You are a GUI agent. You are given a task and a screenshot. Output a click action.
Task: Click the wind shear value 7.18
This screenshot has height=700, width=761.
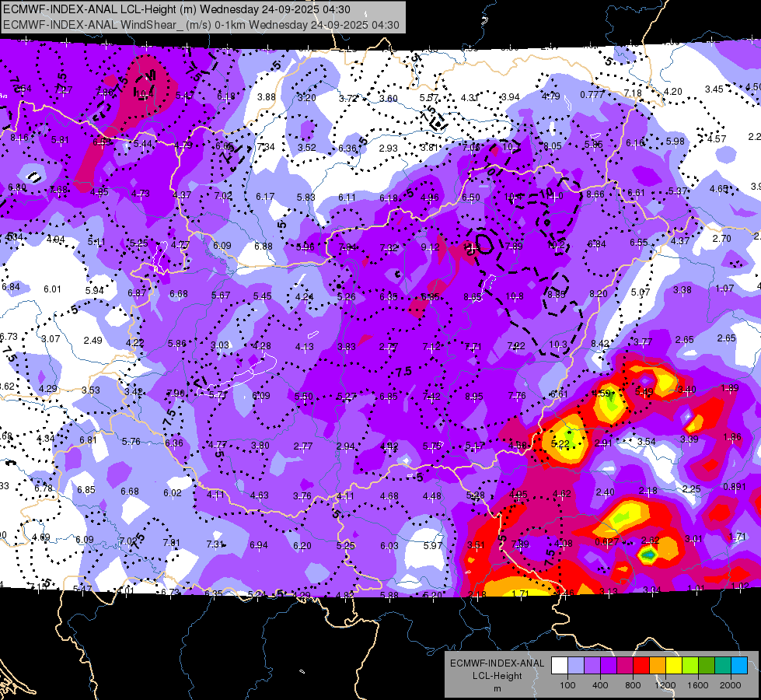coord(633,93)
